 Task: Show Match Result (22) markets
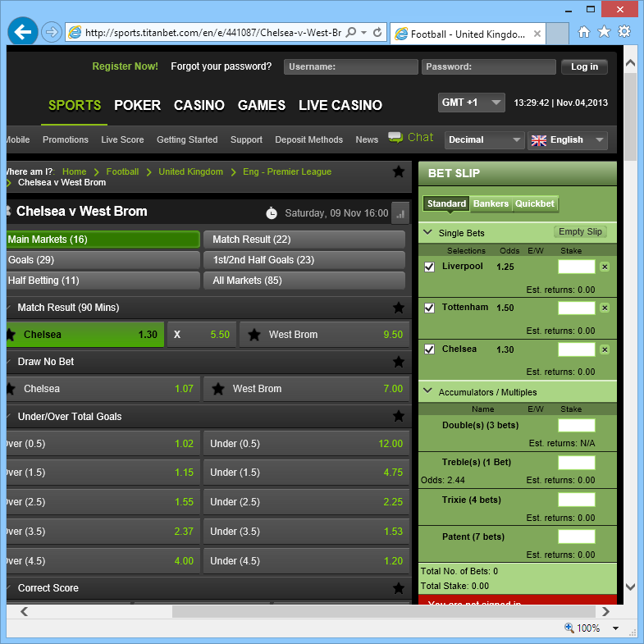[304, 240]
